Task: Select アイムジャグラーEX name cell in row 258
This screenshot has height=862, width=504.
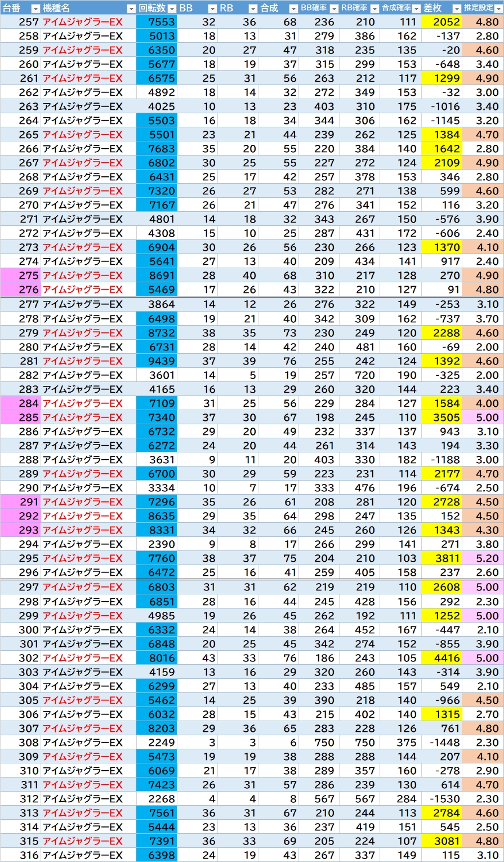Action: (x=89, y=36)
